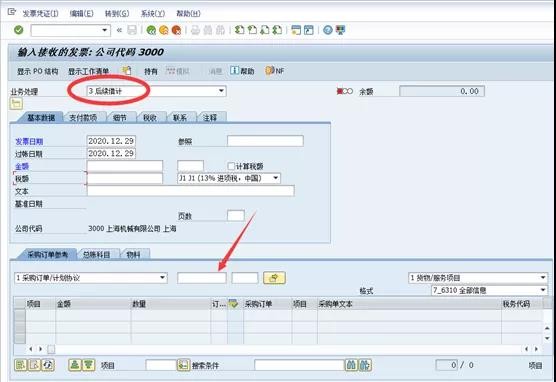The height and width of the screenshot is (382, 556).
Task: Click the purchase order number input field
Action: point(202,278)
